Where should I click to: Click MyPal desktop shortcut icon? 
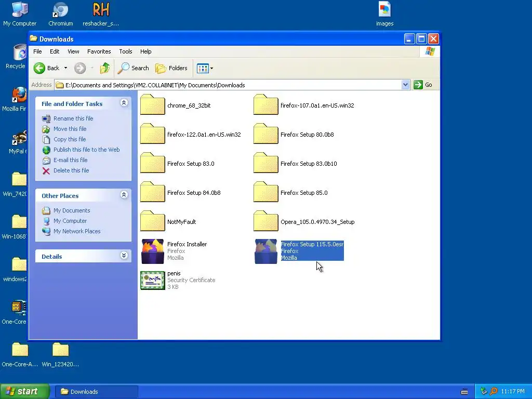click(x=19, y=137)
